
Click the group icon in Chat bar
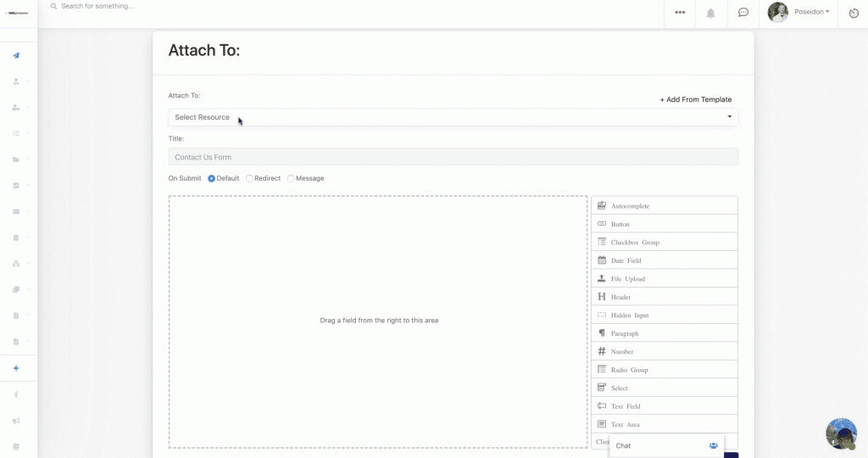(714, 446)
